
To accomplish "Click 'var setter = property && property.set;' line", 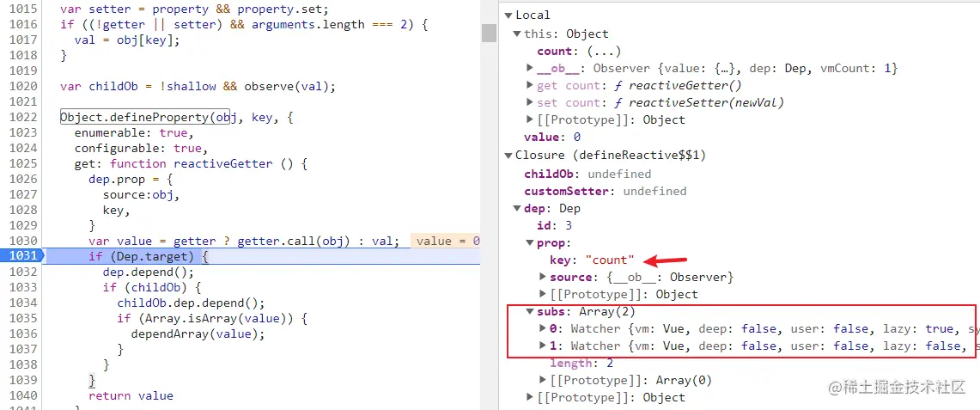I will click(x=194, y=10).
